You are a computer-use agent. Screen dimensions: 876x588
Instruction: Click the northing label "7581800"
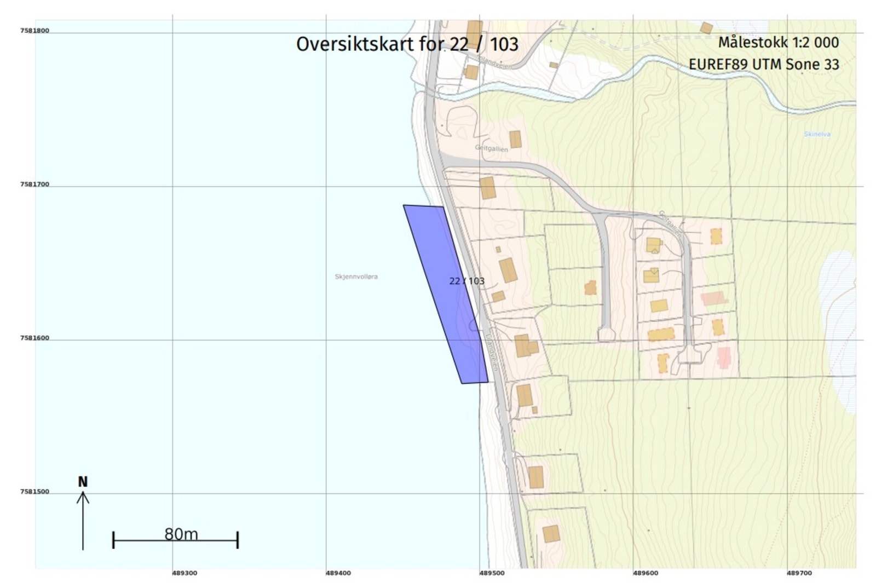coord(34,31)
